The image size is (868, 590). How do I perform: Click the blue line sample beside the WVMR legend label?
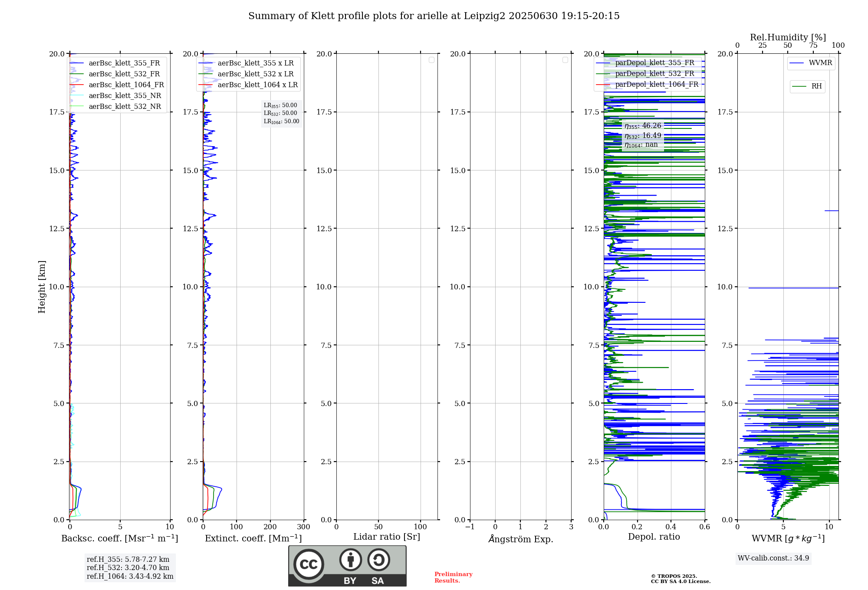tap(797, 63)
